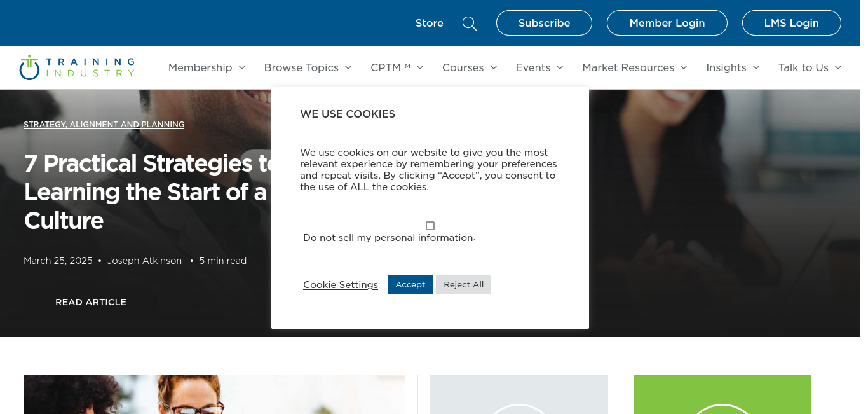The width and height of the screenshot is (868, 414).
Task: Open the Insights menu
Action: 726,67
